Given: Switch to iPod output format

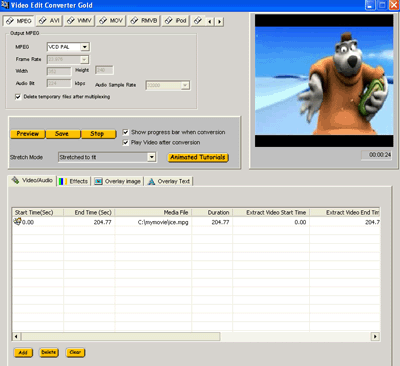Looking at the screenshot, I should (176, 21).
